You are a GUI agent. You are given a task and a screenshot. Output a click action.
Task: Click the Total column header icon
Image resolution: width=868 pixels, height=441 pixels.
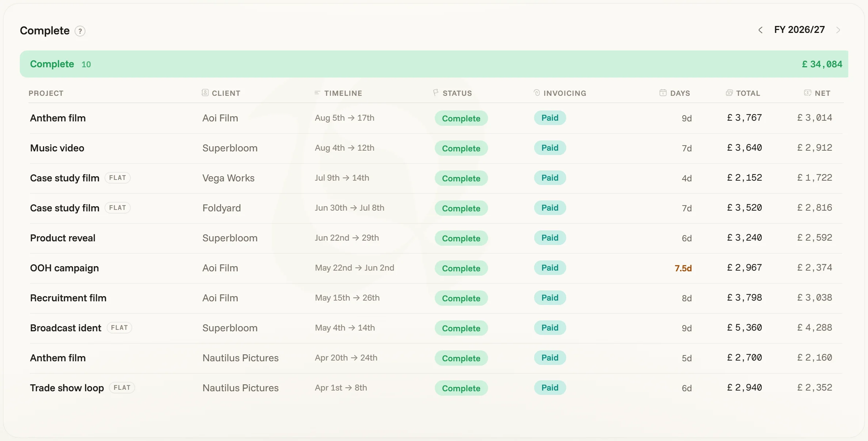point(729,93)
